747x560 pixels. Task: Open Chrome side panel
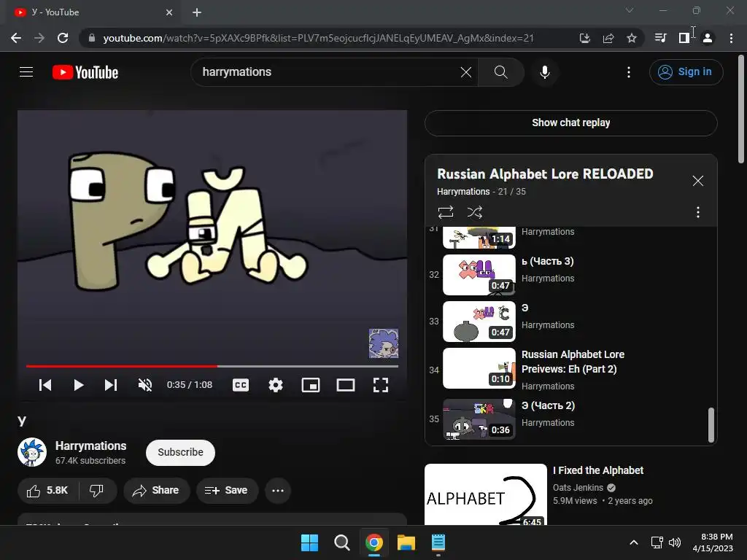(x=684, y=38)
